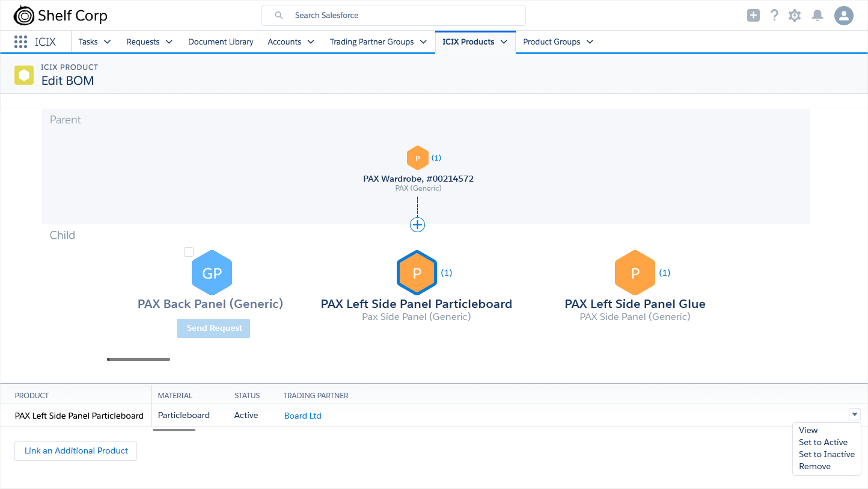Image resolution: width=868 pixels, height=489 pixels.
Task: Click the global add plus icon
Action: [x=753, y=16]
